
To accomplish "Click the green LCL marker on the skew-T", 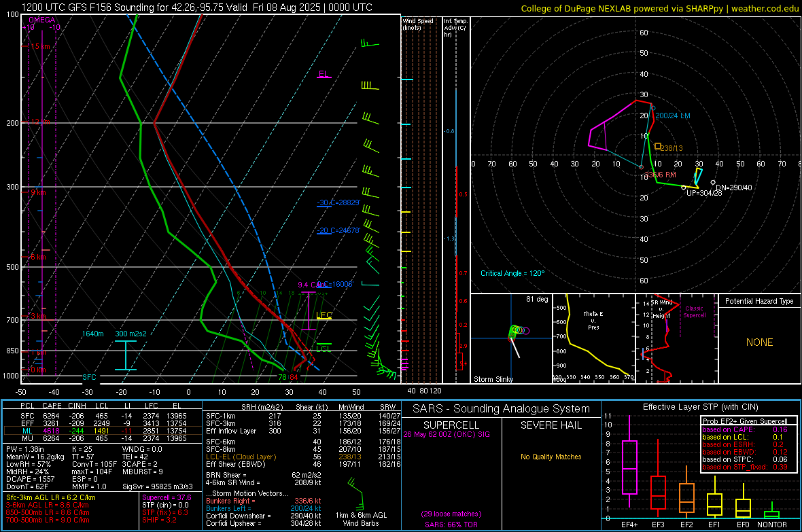I will point(324,348).
